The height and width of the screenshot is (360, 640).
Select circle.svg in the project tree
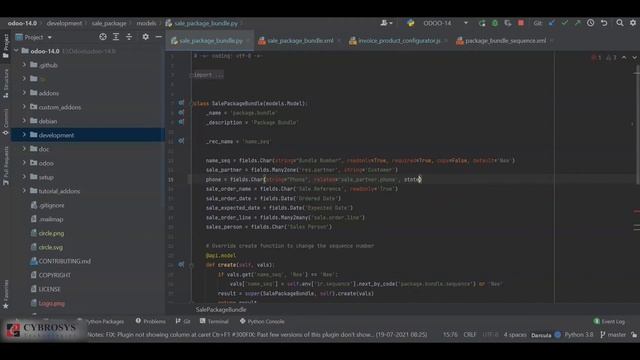(51, 247)
